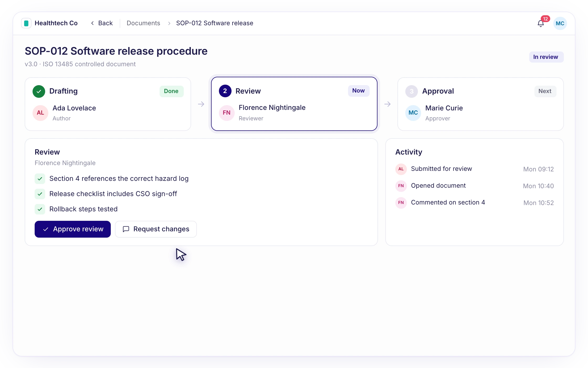Click Florence Nightingale name in Review stage card
This screenshot has width=588, height=368.
pyautogui.click(x=272, y=108)
